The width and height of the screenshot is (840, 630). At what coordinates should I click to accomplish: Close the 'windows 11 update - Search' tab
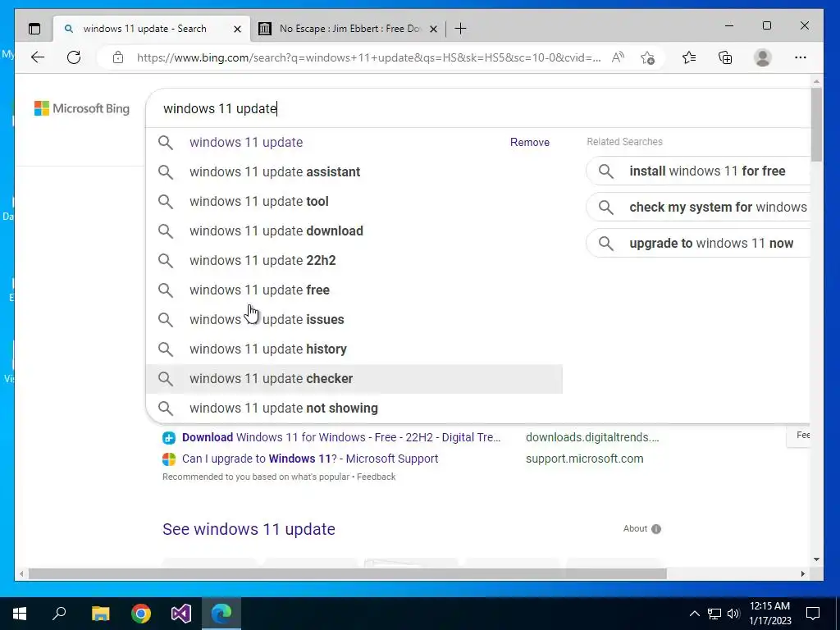(237, 29)
